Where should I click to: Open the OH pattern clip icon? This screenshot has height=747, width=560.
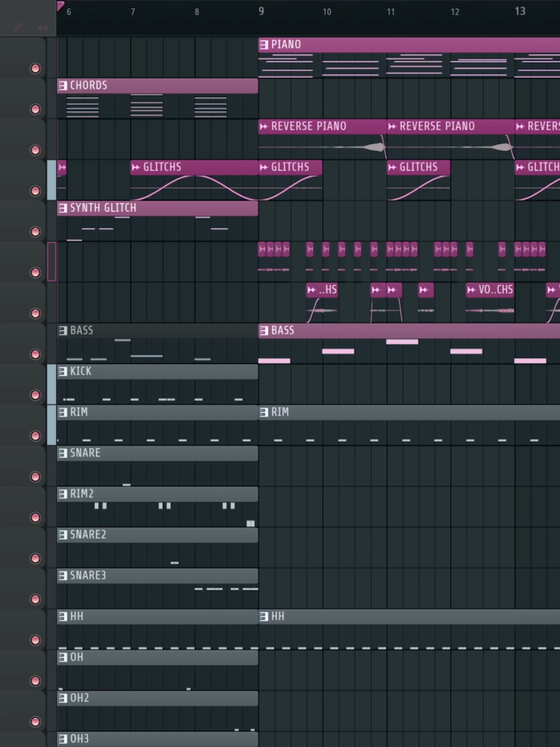[63, 657]
